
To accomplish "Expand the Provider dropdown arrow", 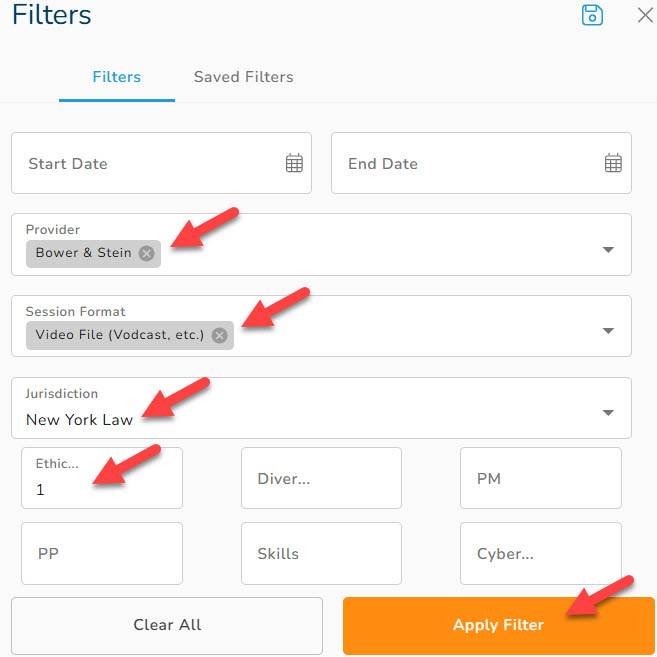I will coord(608,250).
